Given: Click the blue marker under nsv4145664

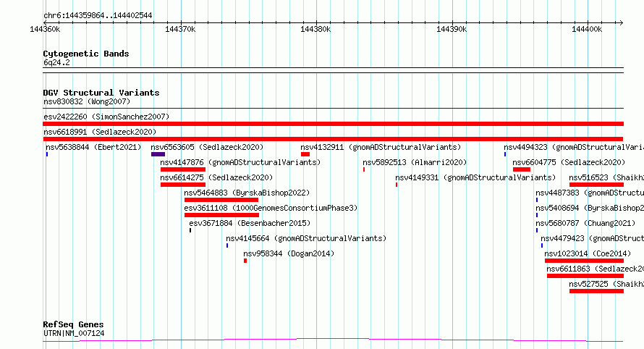Looking at the screenshot, I should [x=227, y=245].
